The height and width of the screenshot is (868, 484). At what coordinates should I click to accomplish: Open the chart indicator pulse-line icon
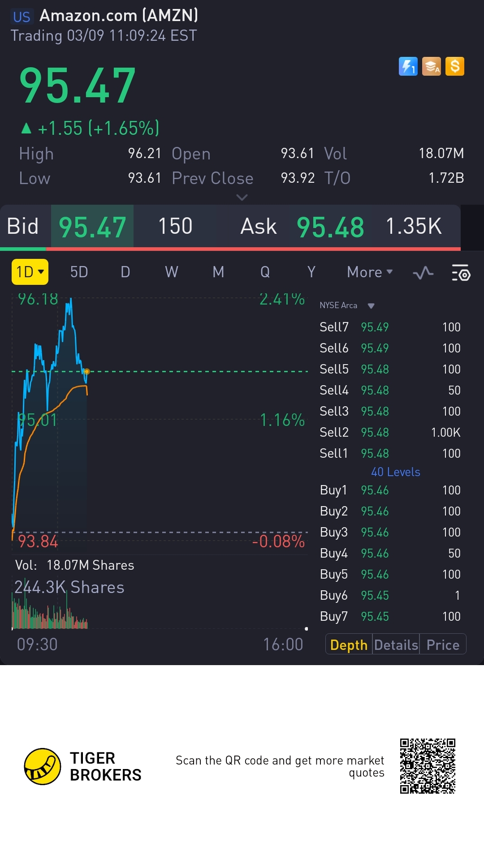[x=423, y=272]
